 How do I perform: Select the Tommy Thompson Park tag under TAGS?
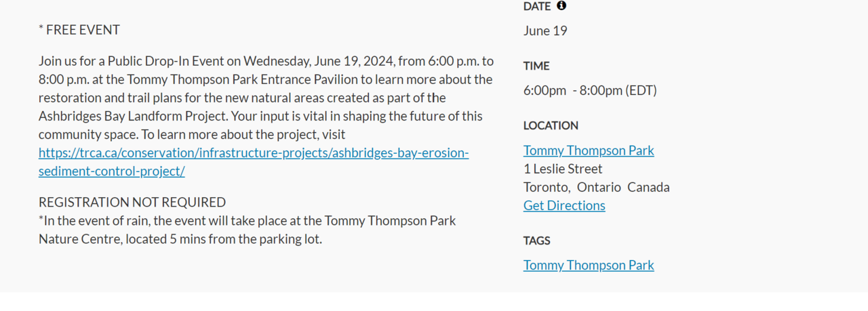click(x=588, y=265)
